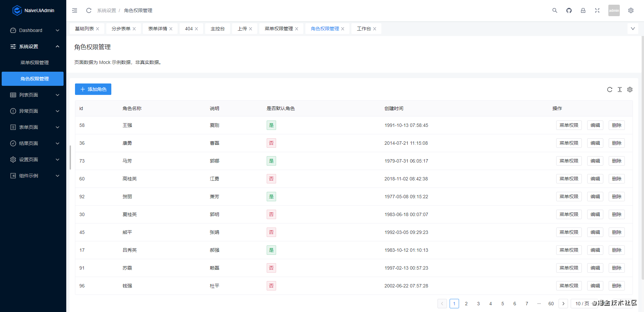
Task: Delete the role 钱强
Action: pyautogui.click(x=617, y=286)
